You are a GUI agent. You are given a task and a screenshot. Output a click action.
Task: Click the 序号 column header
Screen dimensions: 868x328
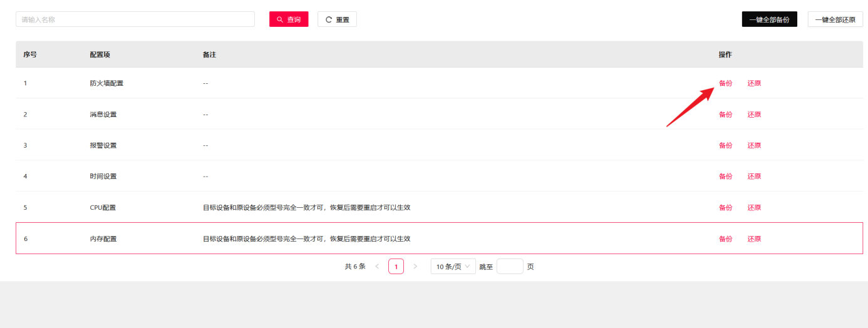(x=30, y=54)
